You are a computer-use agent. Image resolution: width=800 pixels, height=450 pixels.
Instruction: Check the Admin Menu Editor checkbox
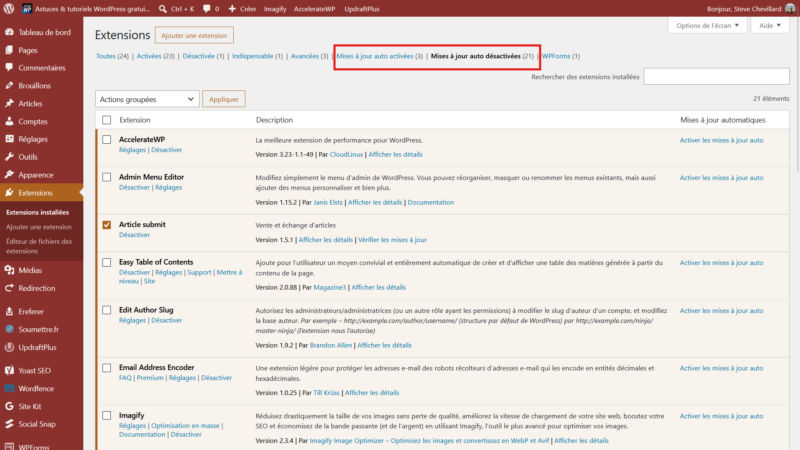(107, 177)
